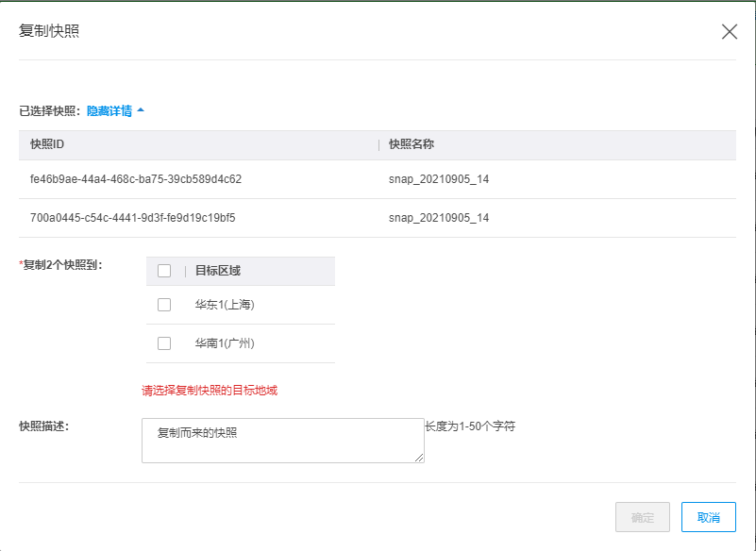Click the 快照名称 column header
Image resolution: width=756 pixels, height=551 pixels.
coord(412,144)
